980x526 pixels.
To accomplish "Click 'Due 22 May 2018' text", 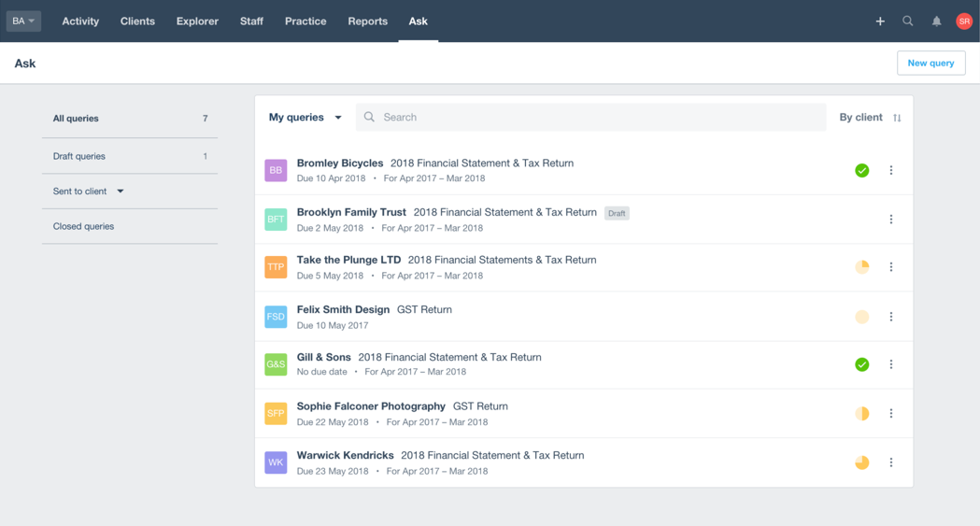I will click(333, 422).
